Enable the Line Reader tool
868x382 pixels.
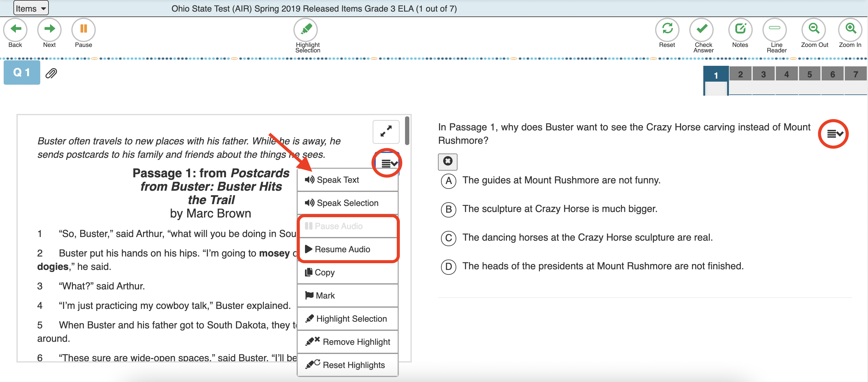click(x=775, y=29)
